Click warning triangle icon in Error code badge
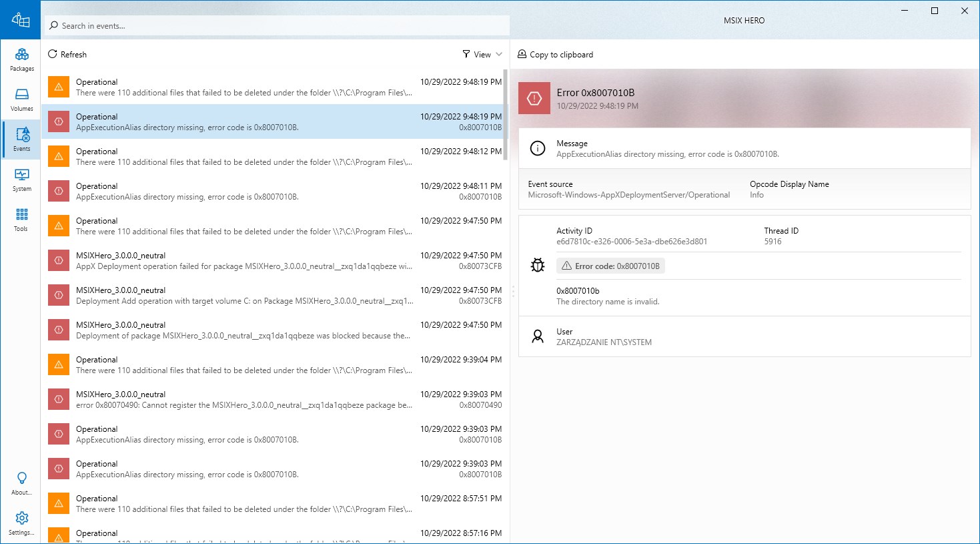This screenshot has width=980, height=544. 566,266
